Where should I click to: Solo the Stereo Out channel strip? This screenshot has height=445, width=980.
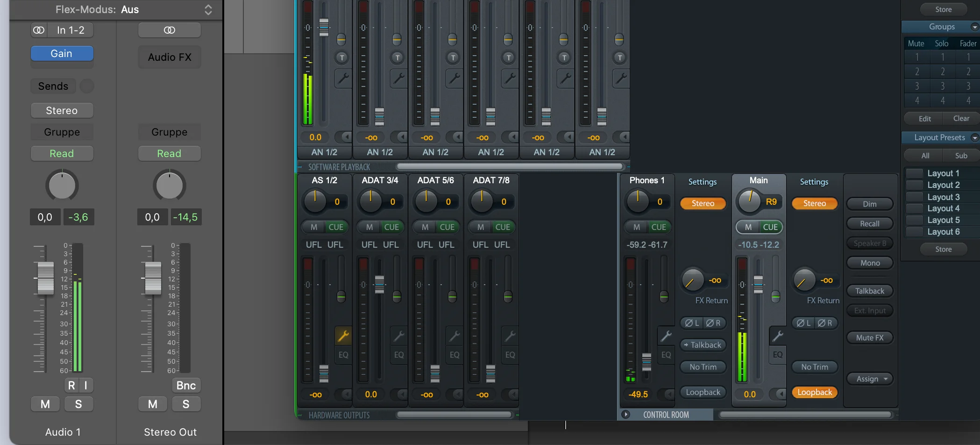point(186,404)
